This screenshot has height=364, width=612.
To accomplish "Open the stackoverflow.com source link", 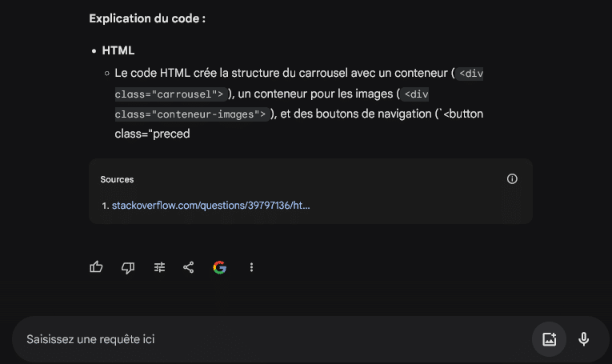I will point(210,206).
